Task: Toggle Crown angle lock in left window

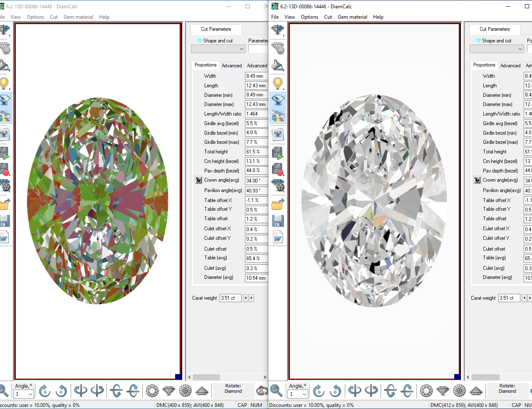Action: 198,180
